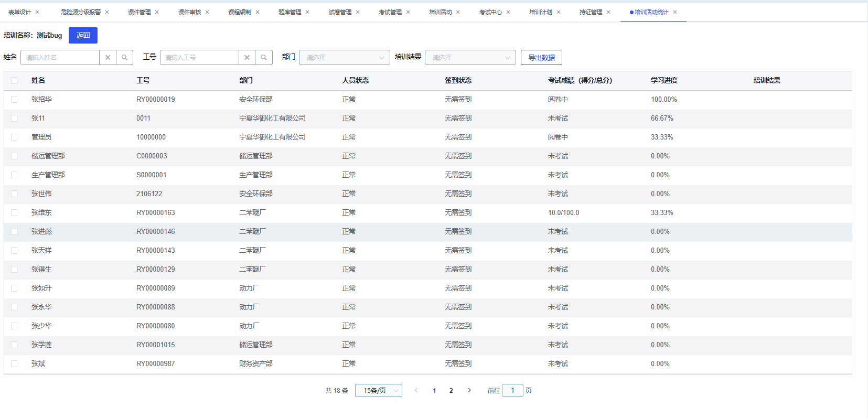This screenshot has width=868, height=418.
Task: Open the 题库管理 tab
Action: (x=290, y=12)
